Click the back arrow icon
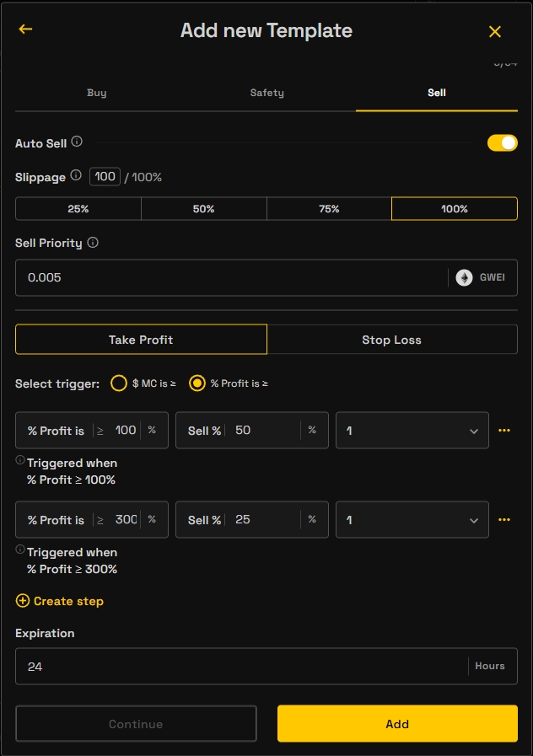533x756 pixels. pos(25,29)
